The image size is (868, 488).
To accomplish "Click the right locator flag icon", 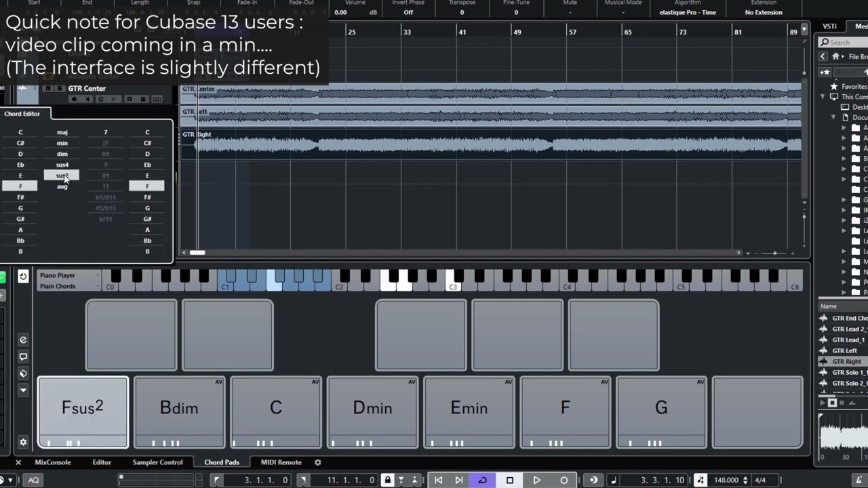I will [x=303, y=480].
